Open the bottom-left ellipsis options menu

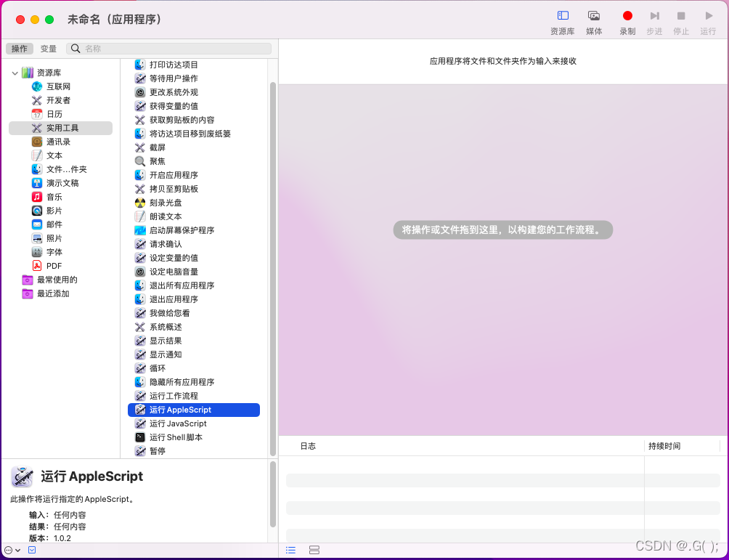click(12, 551)
